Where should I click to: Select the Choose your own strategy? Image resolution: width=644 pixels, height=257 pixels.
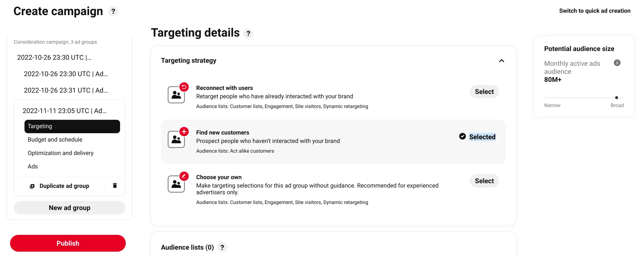tap(484, 181)
